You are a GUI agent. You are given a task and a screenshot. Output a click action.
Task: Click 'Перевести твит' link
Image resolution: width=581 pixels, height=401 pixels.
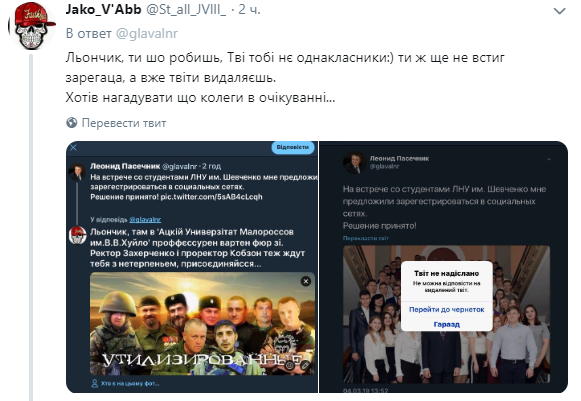pyautogui.click(x=124, y=123)
